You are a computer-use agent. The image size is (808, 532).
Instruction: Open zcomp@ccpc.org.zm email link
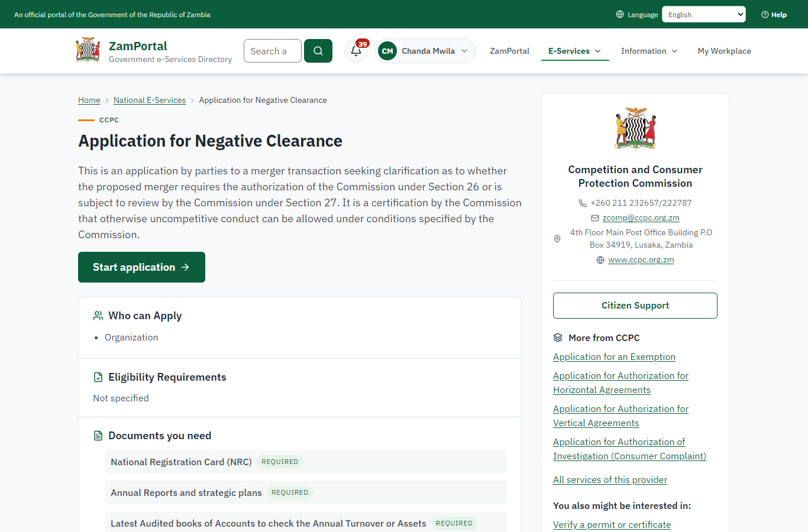pos(641,218)
